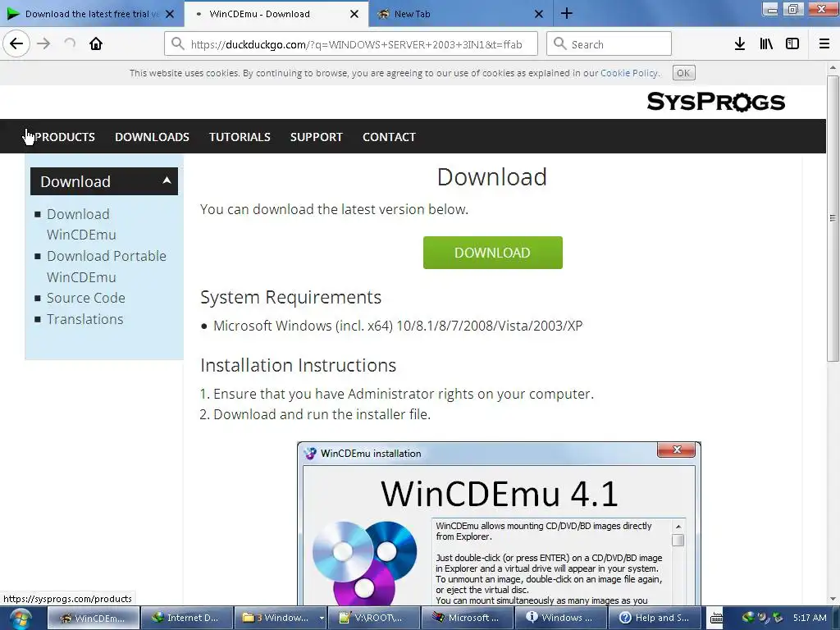This screenshot has width=840, height=630.
Task: Click the browser Search box
Action: point(609,44)
